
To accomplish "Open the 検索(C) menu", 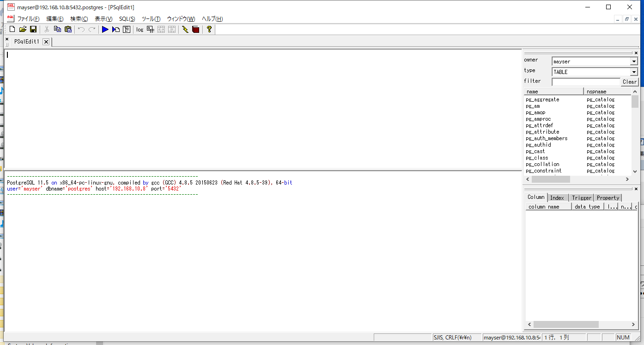I will pos(79,19).
